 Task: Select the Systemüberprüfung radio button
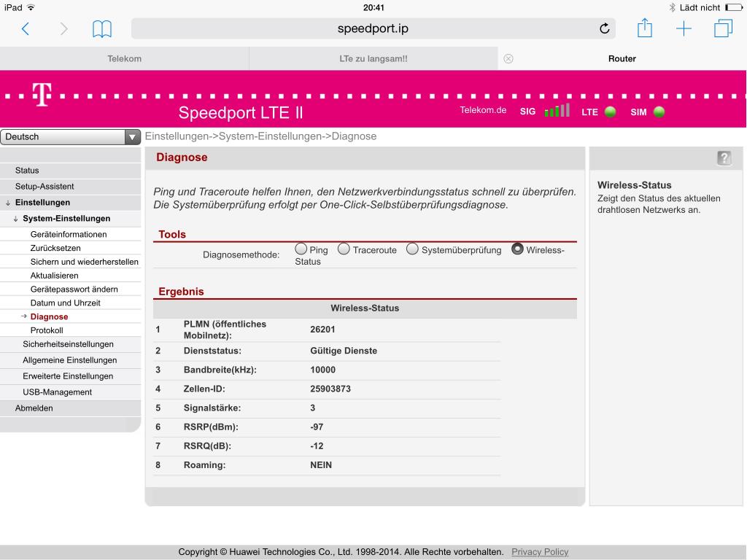coord(412,249)
